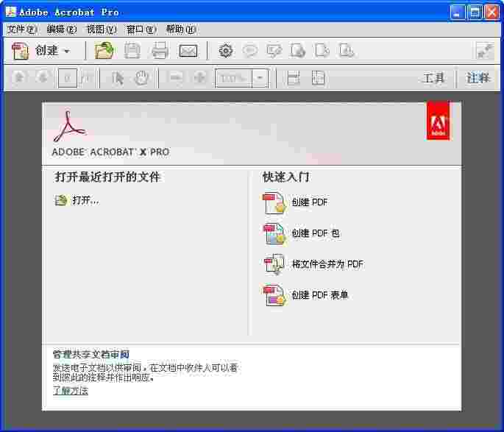
Task: Click the first page-edit icon after highlight
Action: [x=298, y=51]
